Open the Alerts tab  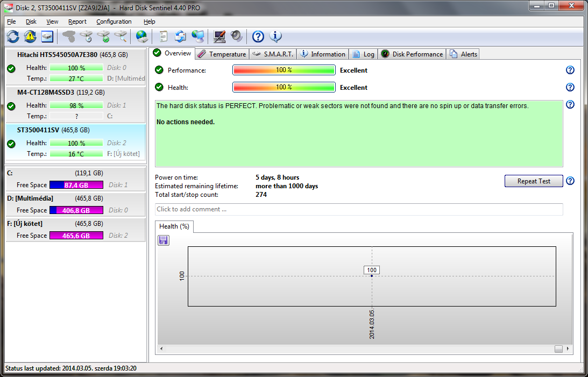464,54
